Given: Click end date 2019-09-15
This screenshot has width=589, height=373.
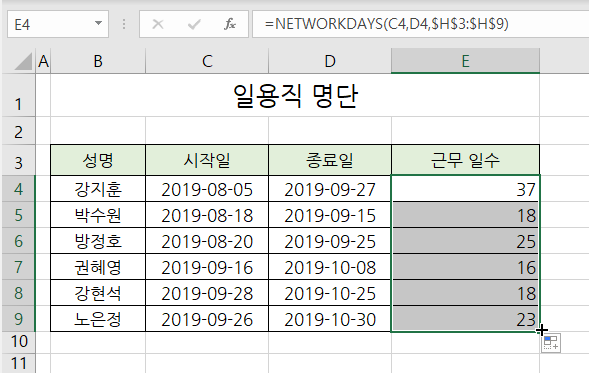Looking at the screenshot, I should point(330,214).
